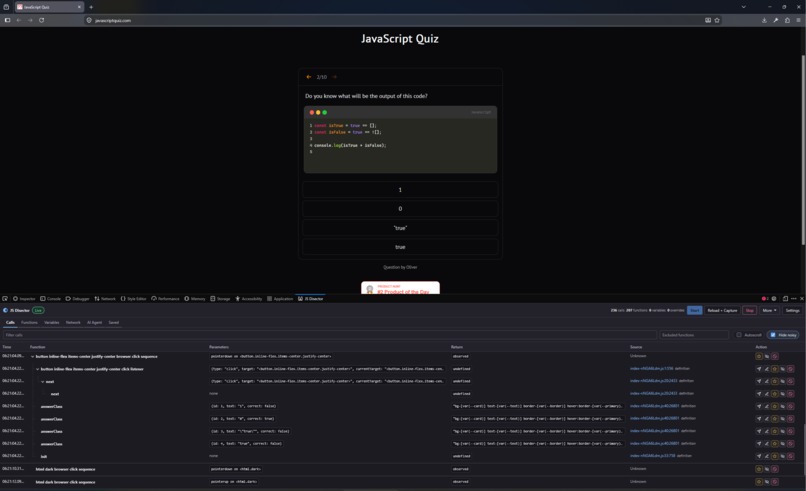Switch to the Functions tab in JS Dissector

(29, 322)
